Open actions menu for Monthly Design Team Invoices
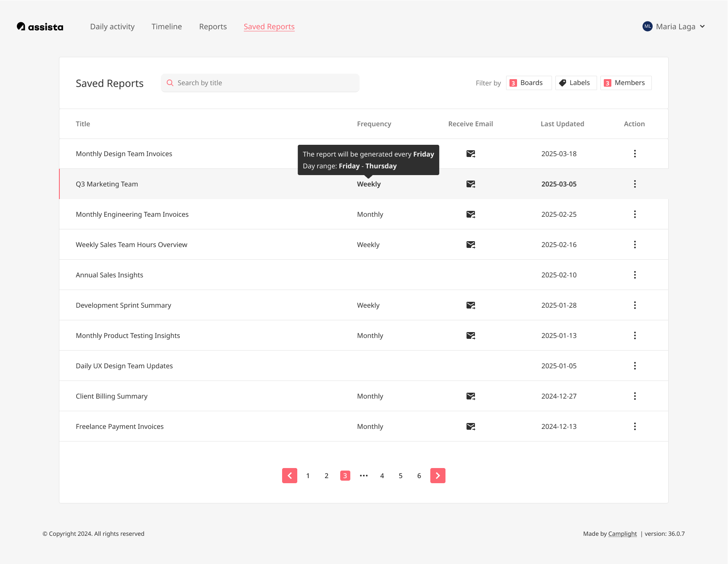 pos(635,154)
